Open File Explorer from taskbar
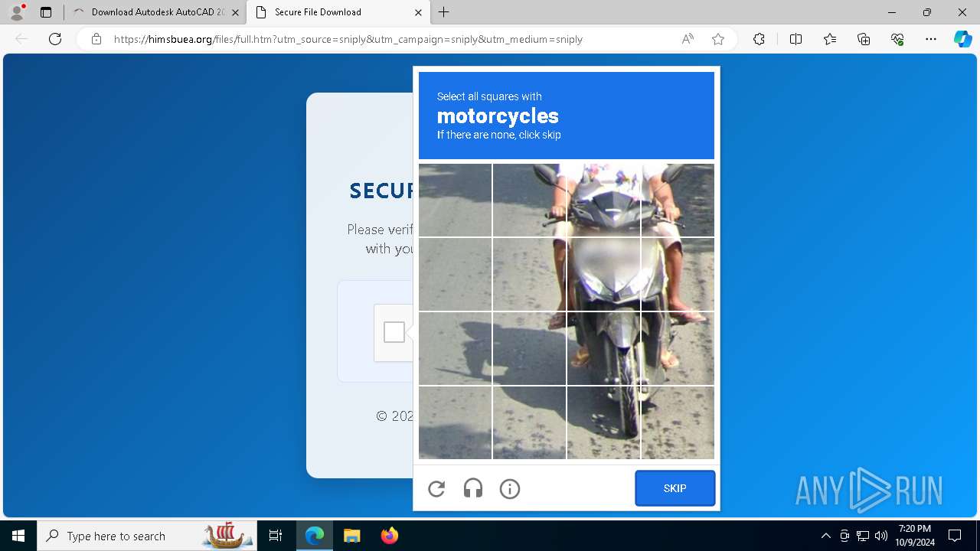The image size is (980, 551). [351, 536]
